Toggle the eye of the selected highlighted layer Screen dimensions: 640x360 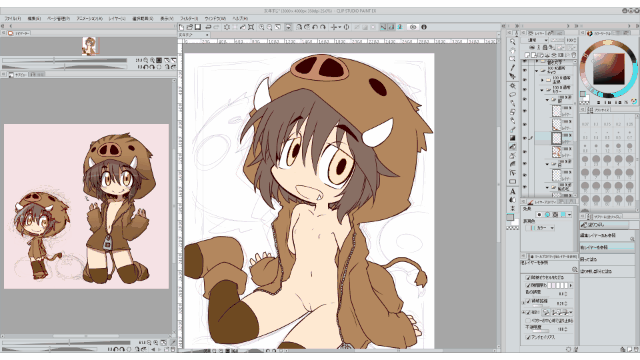point(525,138)
